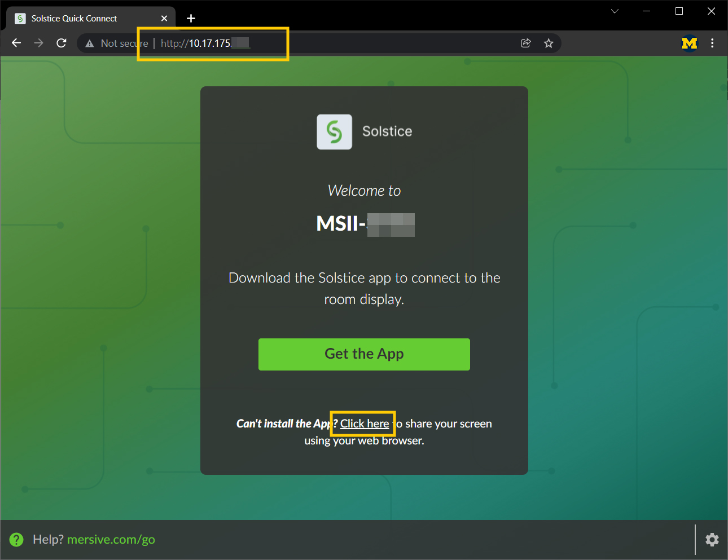This screenshot has height=560, width=728.
Task: Open the Chrome three-dot menu
Action: tap(712, 43)
